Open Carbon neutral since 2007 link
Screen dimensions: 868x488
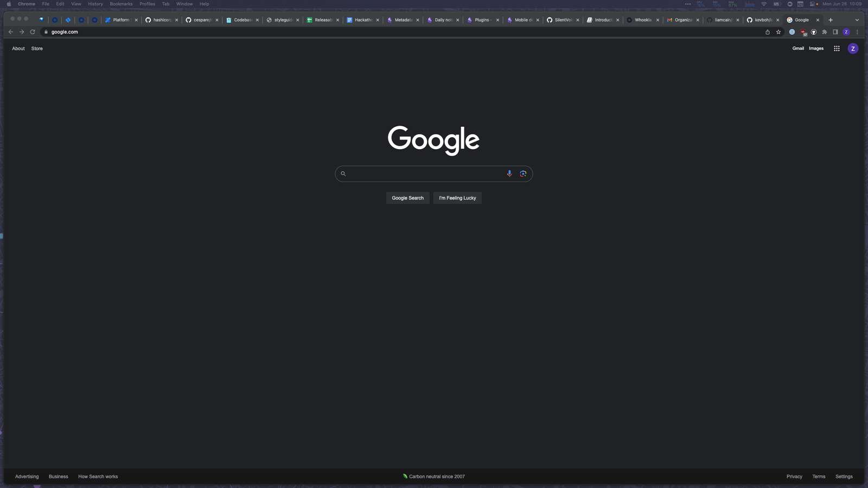[x=434, y=477]
